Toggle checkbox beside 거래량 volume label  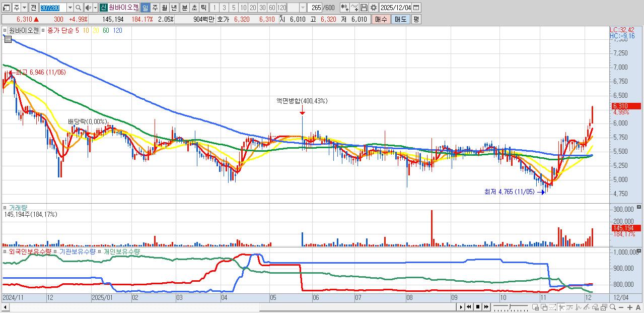click(6, 207)
